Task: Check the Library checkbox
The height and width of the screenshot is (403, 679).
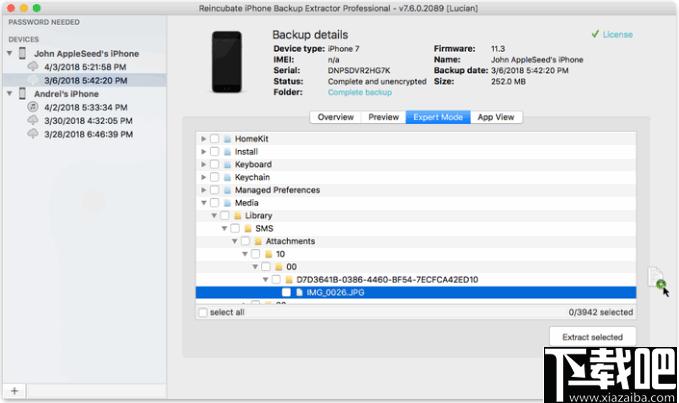Action: [x=225, y=216]
